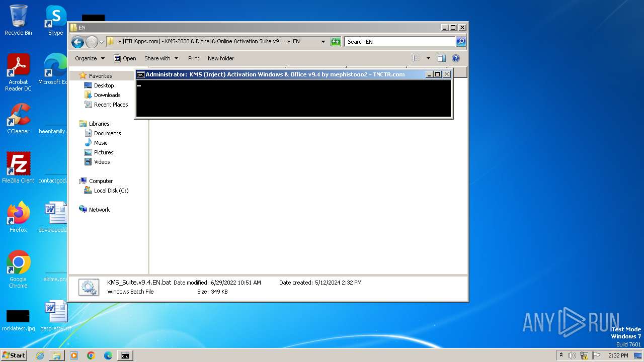
Task: Select Music library
Action: 101,143
